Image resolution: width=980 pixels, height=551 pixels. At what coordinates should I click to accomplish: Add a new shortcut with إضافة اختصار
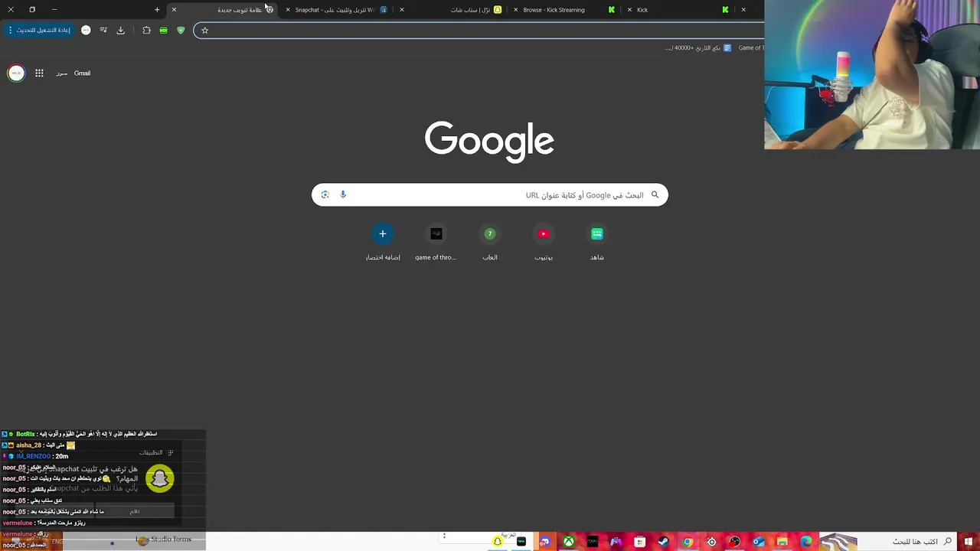(383, 242)
